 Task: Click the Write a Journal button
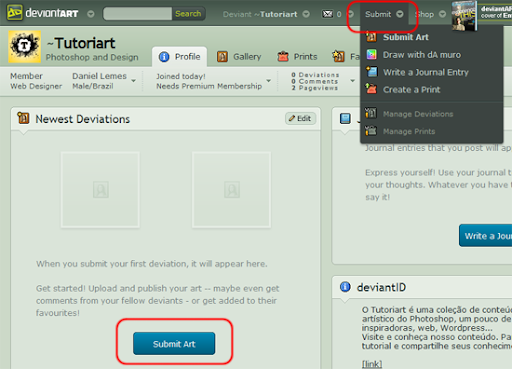click(485, 236)
